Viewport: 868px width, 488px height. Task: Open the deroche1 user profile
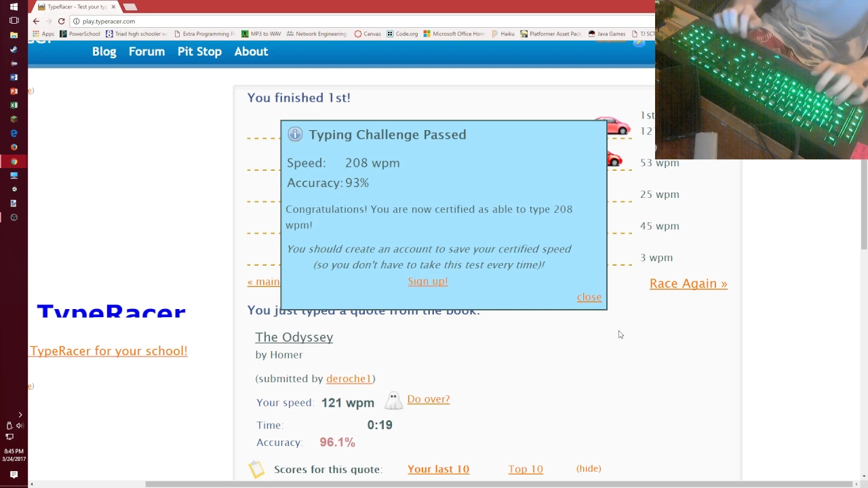pos(349,379)
